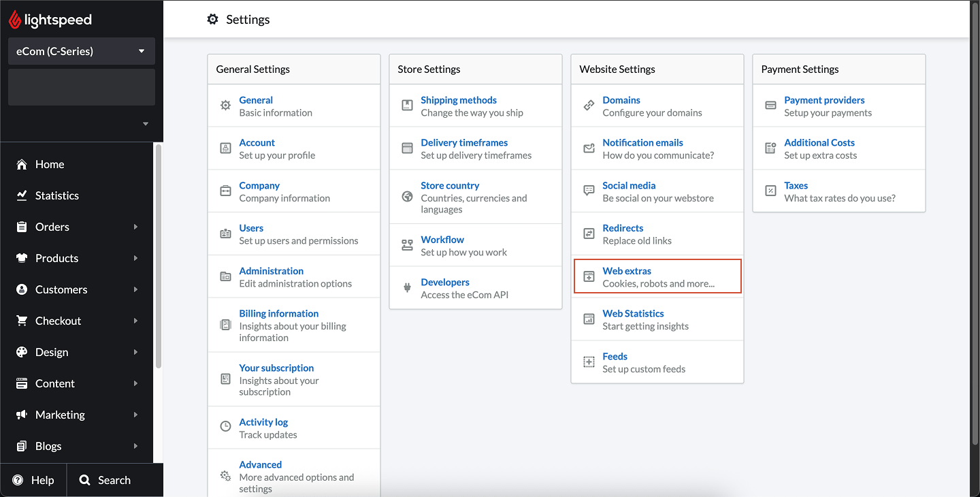Expand the Blogs submenu arrow
Image resolution: width=980 pixels, height=497 pixels.
click(x=135, y=446)
